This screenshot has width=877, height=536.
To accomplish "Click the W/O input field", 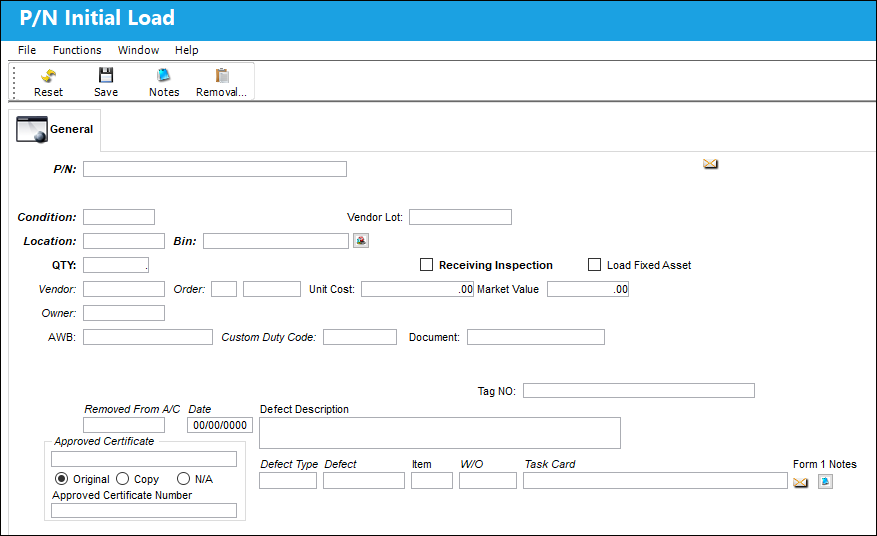I will point(488,481).
